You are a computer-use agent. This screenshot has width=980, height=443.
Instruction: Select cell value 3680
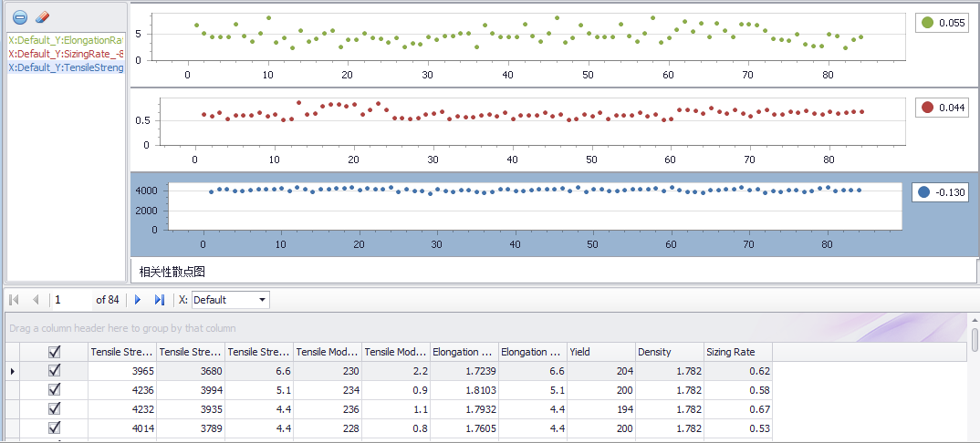[191, 371]
